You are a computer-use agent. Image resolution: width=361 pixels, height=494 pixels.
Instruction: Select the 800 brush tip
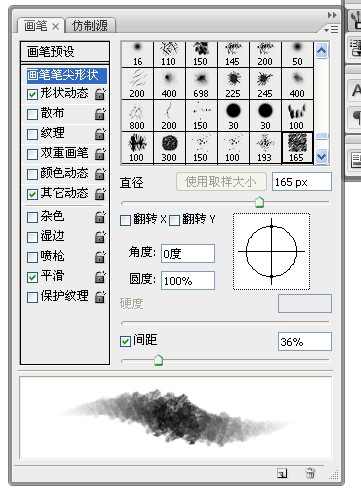(x=137, y=116)
